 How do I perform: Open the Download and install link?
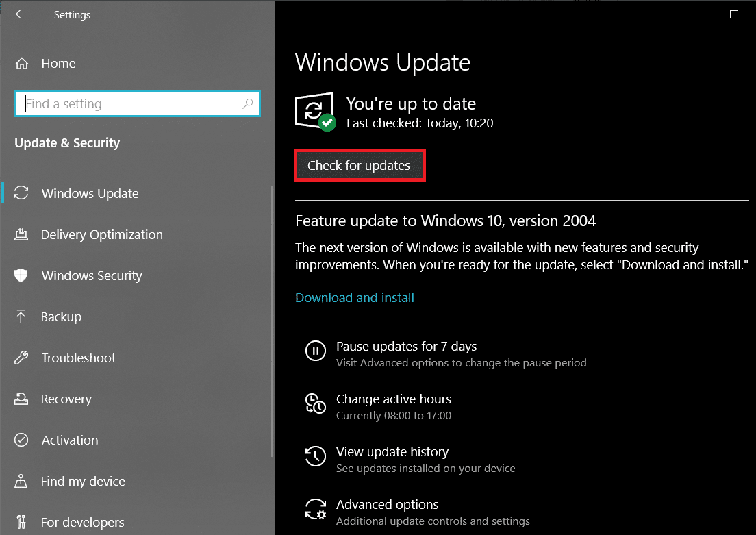pyautogui.click(x=354, y=297)
